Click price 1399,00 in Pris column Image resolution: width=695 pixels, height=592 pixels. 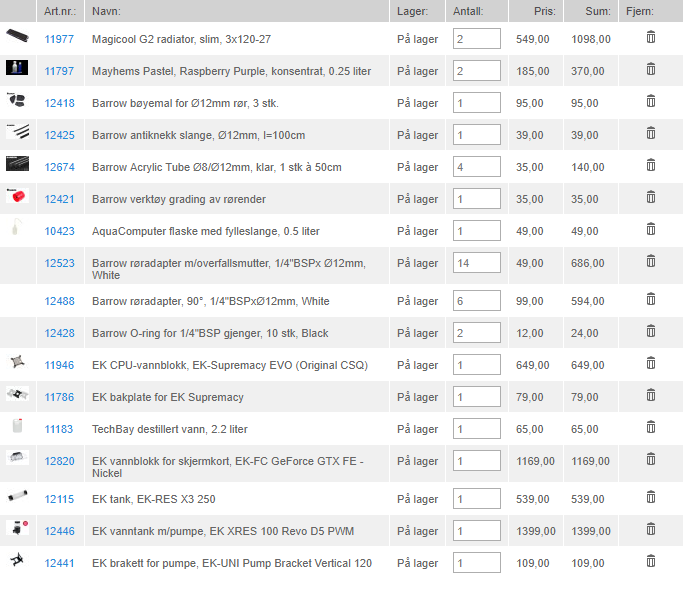point(535,531)
